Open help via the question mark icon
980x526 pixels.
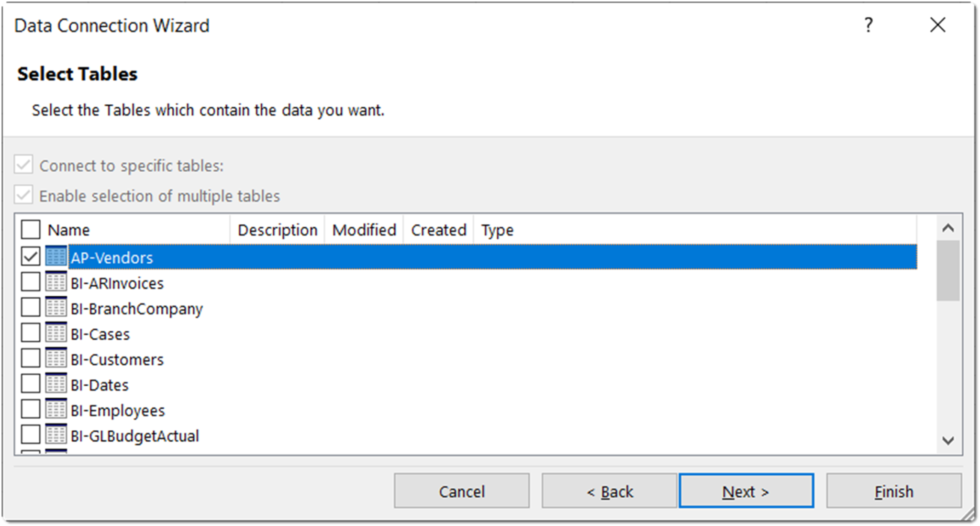pyautogui.click(x=868, y=25)
